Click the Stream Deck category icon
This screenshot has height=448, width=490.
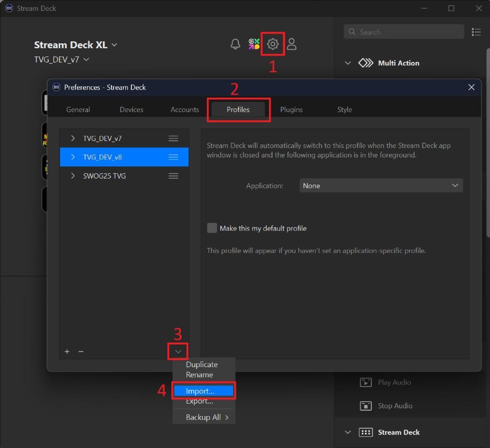click(366, 432)
